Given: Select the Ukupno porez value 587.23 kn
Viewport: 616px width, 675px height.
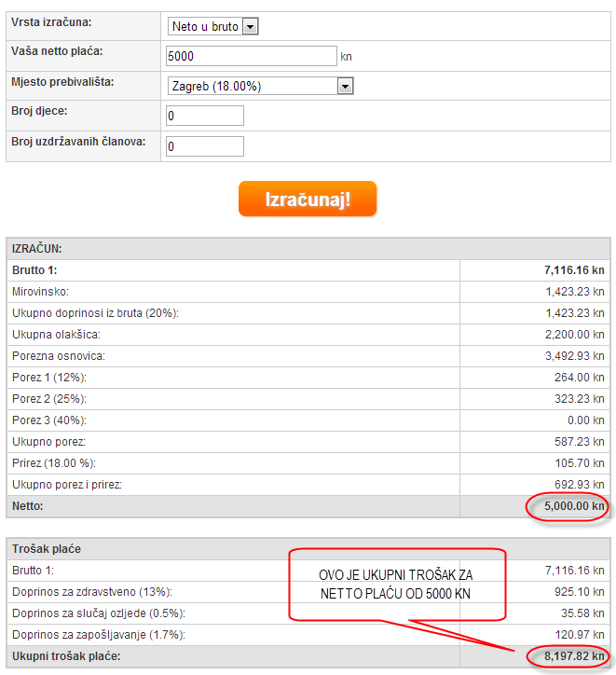Looking at the screenshot, I should pyautogui.click(x=579, y=442).
